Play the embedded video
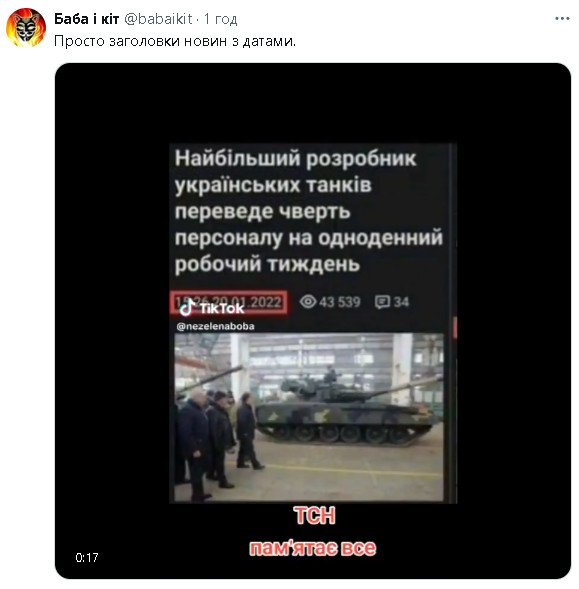Viewport: 579px width, 589px height. [x=313, y=321]
